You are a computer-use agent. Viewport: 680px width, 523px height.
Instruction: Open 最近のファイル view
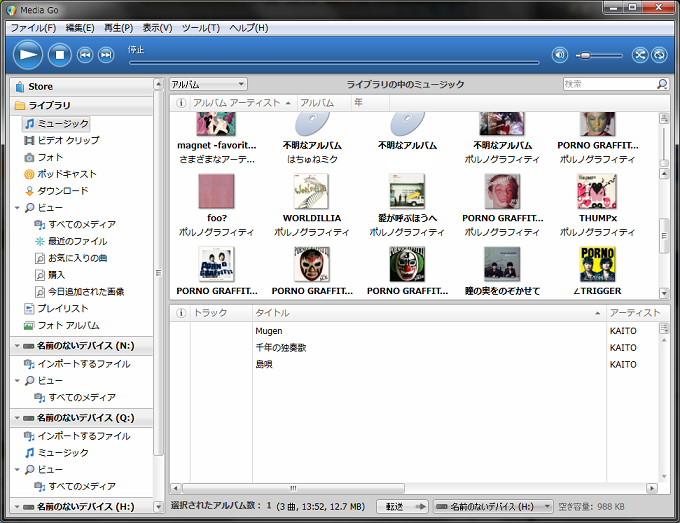click(x=71, y=242)
